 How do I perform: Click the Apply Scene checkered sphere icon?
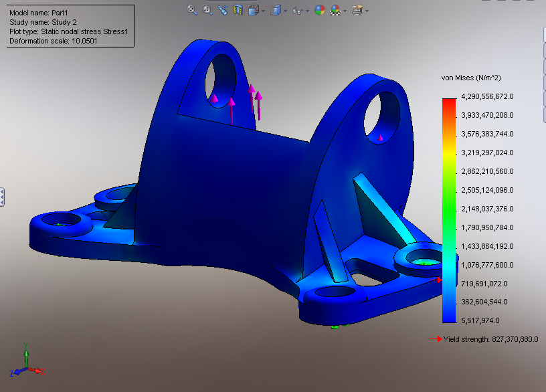point(335,9)
